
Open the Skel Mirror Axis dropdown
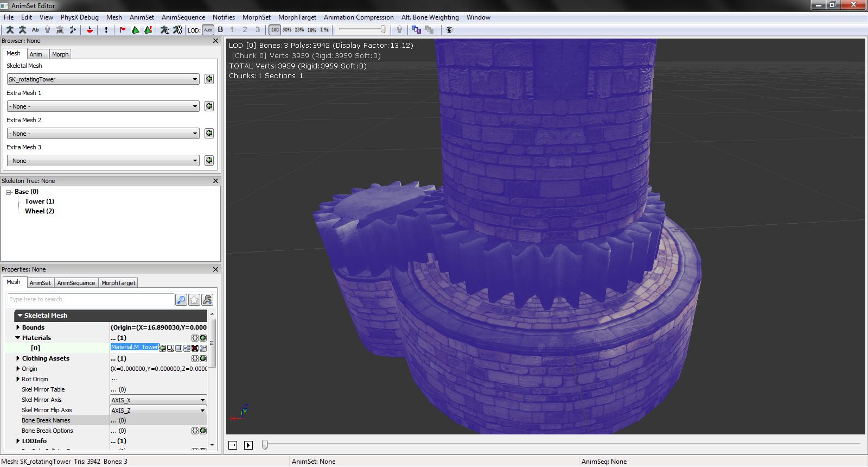click(x=158, y=400)
